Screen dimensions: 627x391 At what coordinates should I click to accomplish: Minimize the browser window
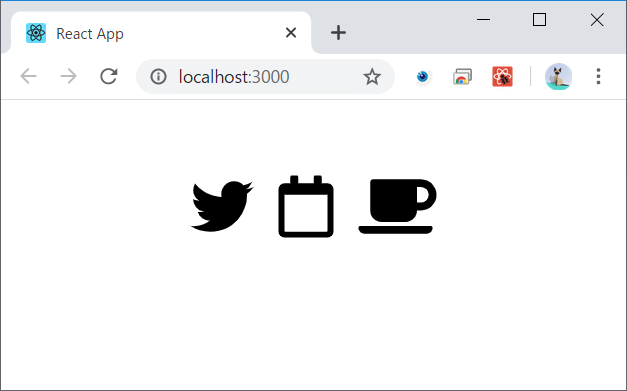click(483, 19)
